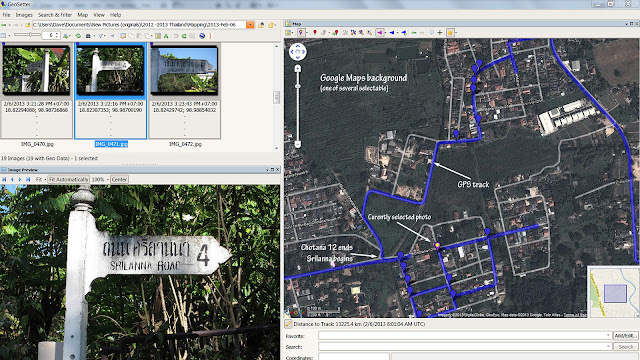Adjust the thumbnail size slider

[27, 35]
